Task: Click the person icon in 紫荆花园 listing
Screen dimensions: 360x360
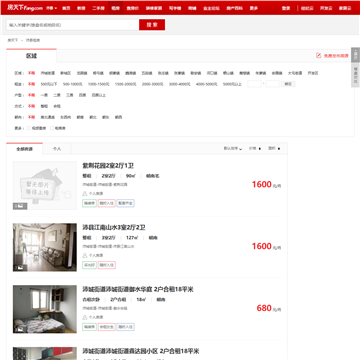Action: tap(85, 193)
